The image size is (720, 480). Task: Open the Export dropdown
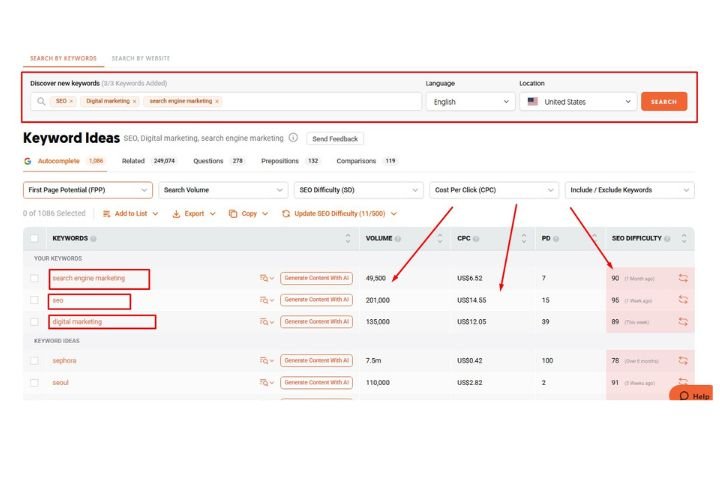(x=193, y=214)
